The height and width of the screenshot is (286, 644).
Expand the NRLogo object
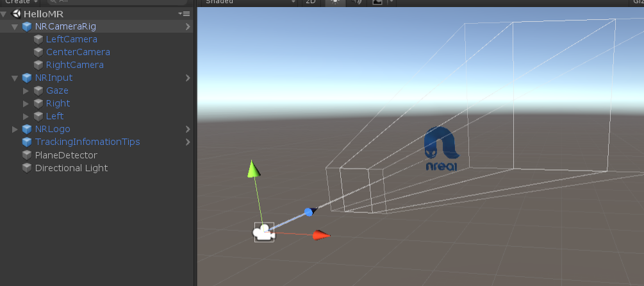pyautogui.click(x=15, y=130)
